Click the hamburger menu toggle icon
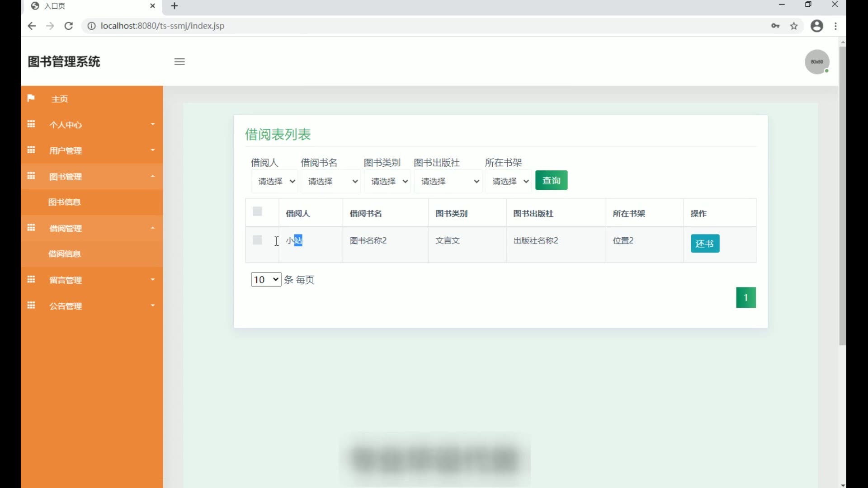Image resolution: width=868 pixels, height=488 pixels. 179,62
